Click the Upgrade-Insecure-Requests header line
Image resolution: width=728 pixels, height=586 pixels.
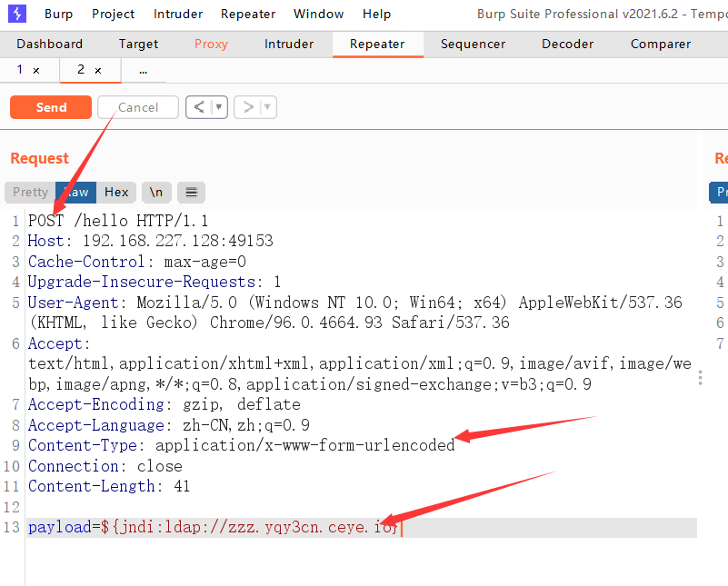click(x=155, y=282)
